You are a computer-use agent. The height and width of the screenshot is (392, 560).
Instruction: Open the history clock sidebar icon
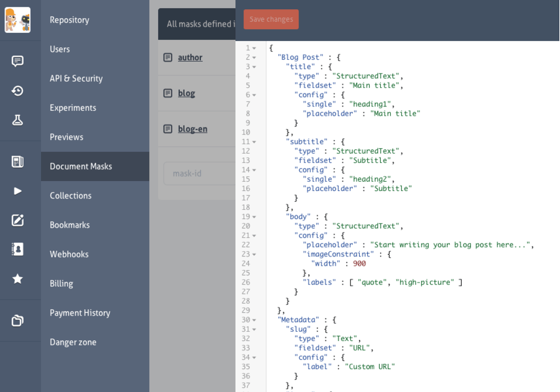pos(17,91)
